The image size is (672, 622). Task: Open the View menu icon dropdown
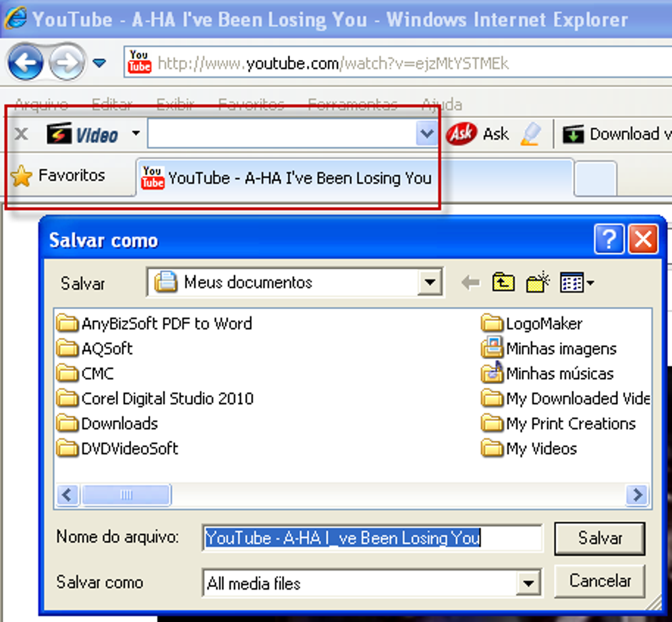click(x=576, y=283)
